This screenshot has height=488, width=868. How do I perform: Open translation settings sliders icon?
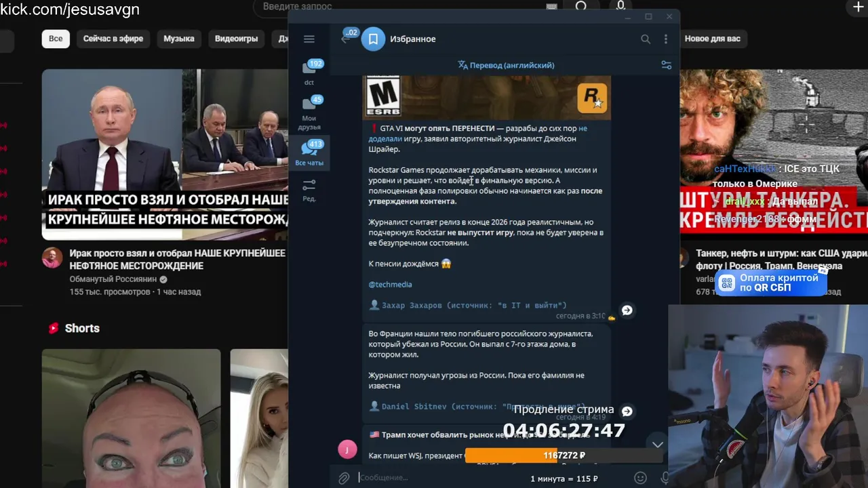click(666, 65)
